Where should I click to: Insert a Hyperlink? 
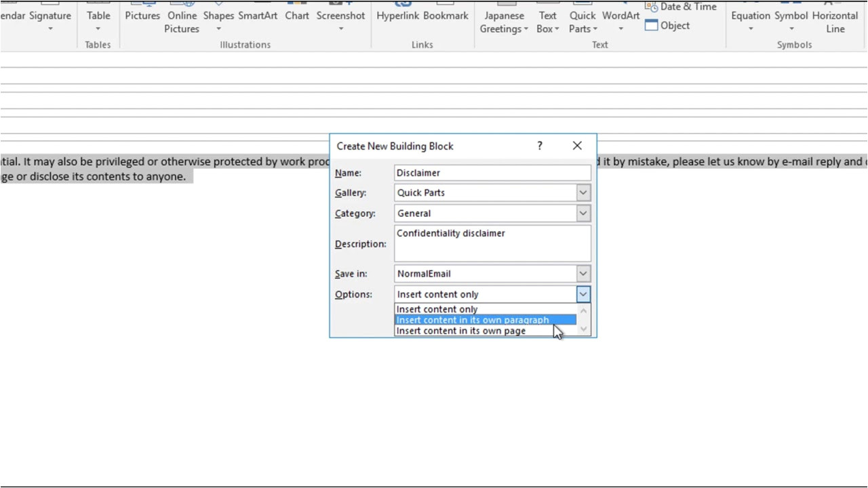[397, 15]
